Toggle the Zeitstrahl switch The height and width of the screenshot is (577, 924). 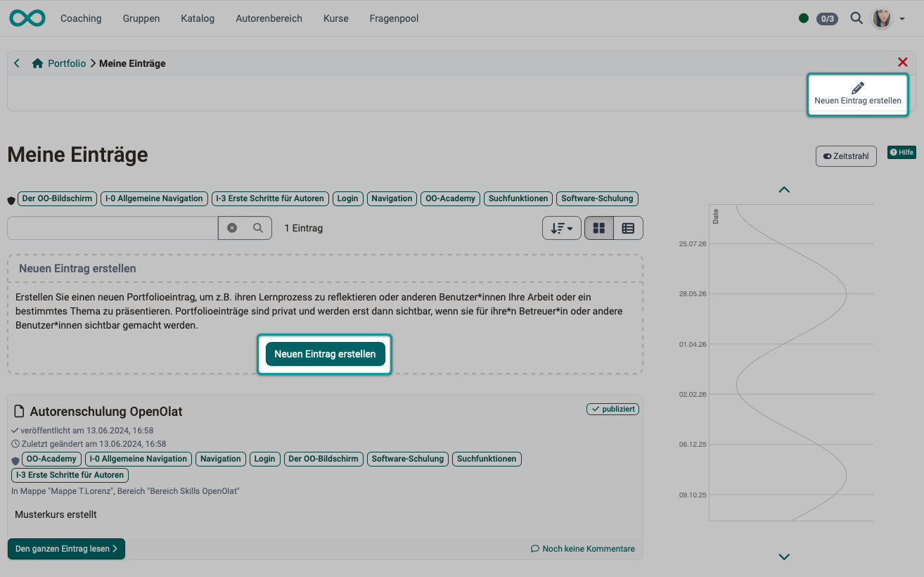point(846,156)
